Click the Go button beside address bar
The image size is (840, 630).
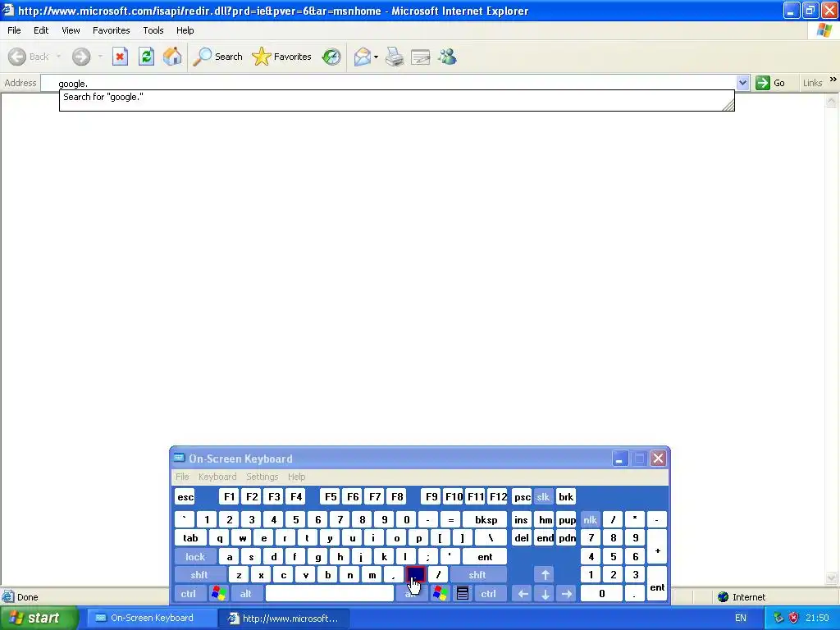coord(769,83)
